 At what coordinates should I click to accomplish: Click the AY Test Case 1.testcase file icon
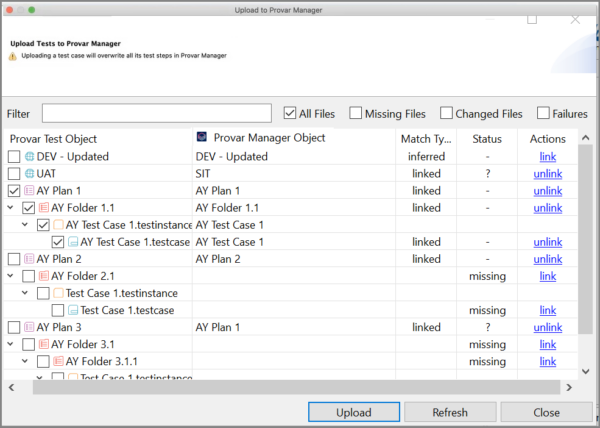73,242
